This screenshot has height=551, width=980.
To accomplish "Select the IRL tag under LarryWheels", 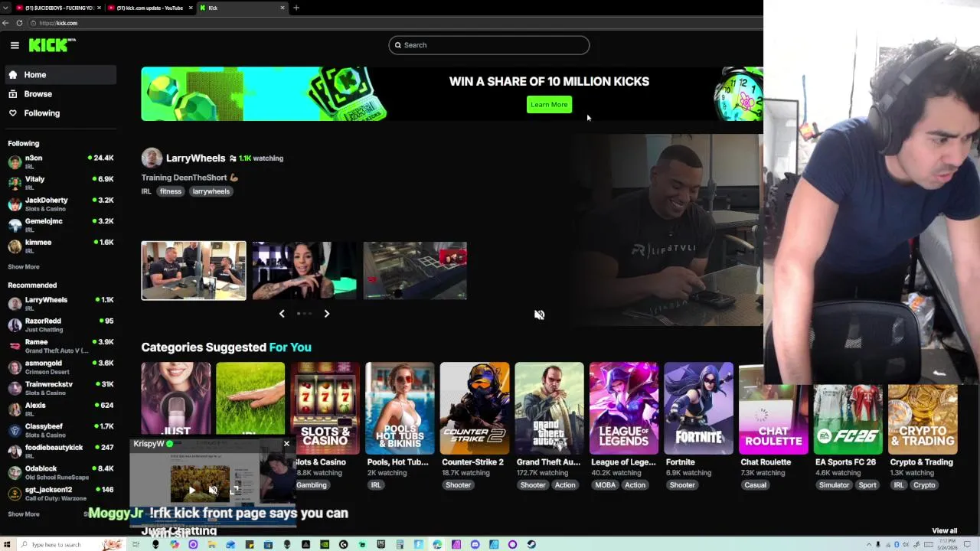I will click(146, 191).
